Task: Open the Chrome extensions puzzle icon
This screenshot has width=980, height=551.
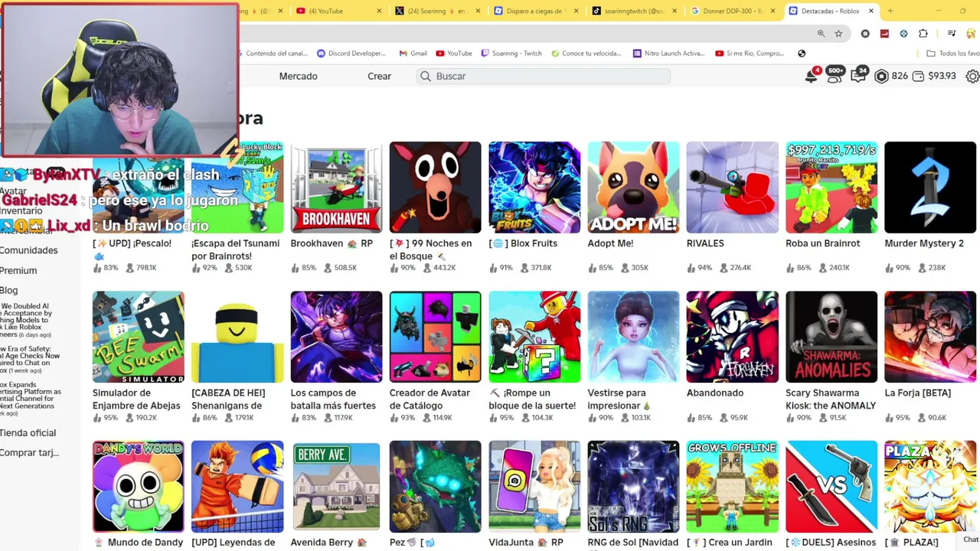Action: [923, 34]
